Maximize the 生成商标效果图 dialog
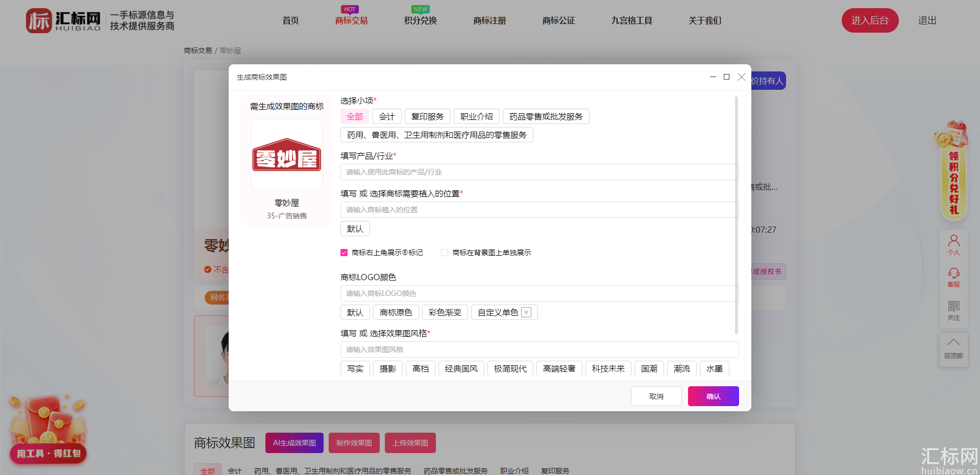The height and width of the screenshot is (475, 980). [x=726, y=77]
